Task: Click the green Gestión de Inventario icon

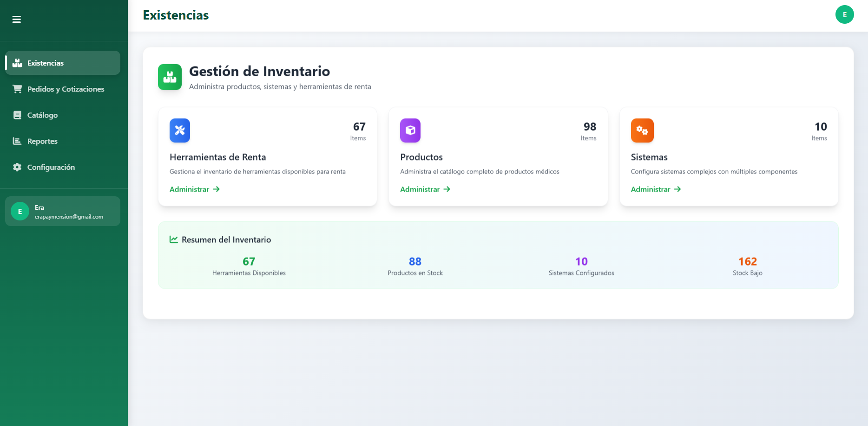Action: coord(170,77)
